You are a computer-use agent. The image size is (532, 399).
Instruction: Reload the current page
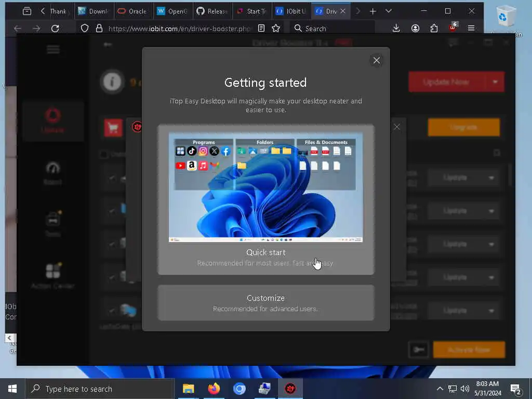click(x=55, y=29)
